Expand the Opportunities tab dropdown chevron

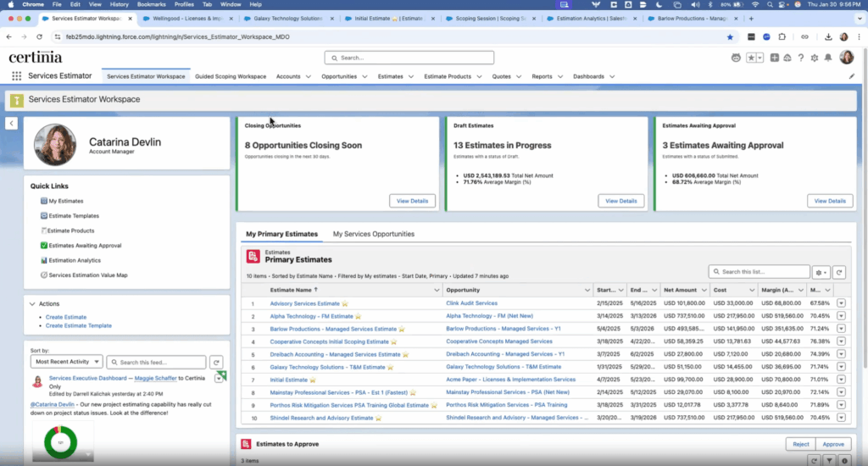coord(364,77)
